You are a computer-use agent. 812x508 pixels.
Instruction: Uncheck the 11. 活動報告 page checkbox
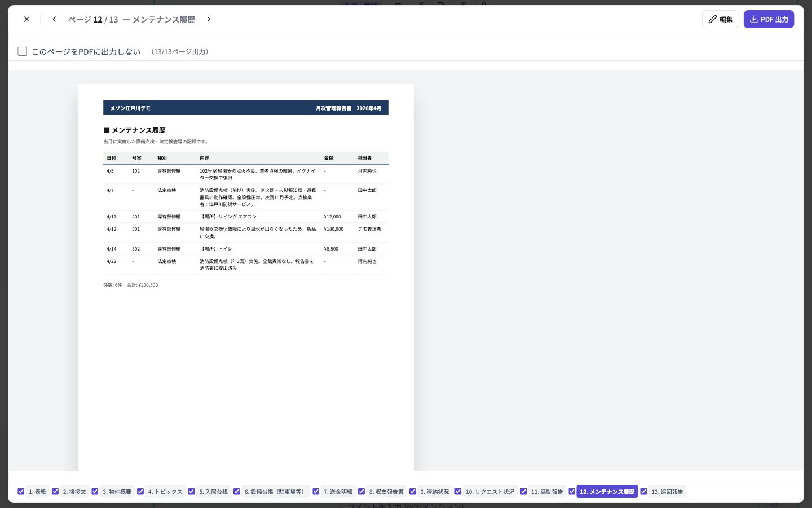click(523, 492)
